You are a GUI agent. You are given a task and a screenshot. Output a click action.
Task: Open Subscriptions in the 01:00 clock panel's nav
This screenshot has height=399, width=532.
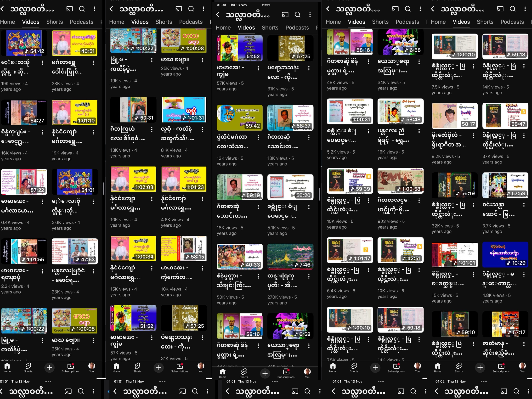point(286,373)
